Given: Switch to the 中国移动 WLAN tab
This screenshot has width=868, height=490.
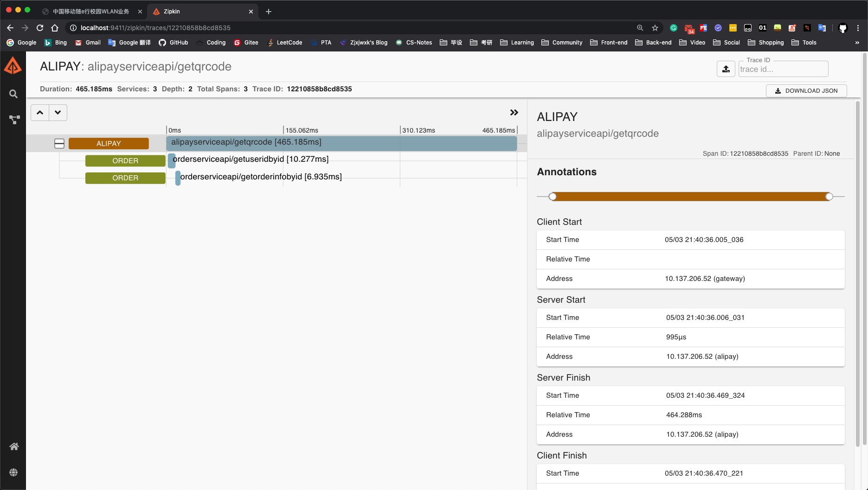Looking at the screenshot, I should 91,12.
